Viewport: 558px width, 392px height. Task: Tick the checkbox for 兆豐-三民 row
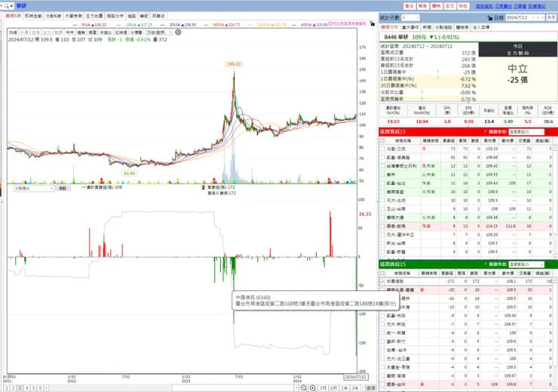pyautogui.click(x=382, y=149)
